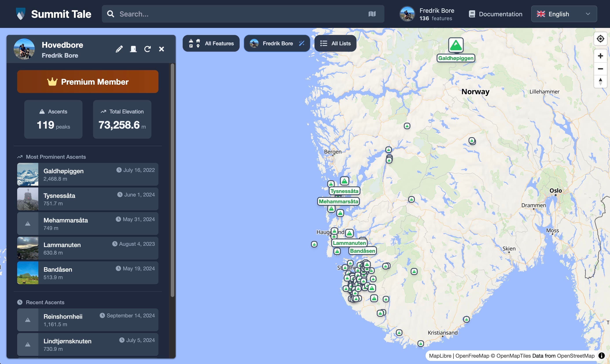Open the All Lists filter
The height and width of the screenshot is (364, 610).
point(335,44)
